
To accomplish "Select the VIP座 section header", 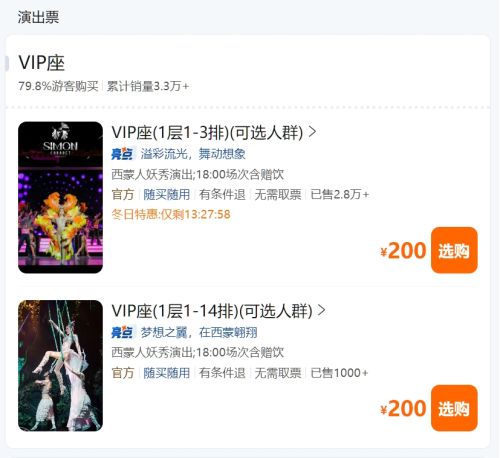I will coord(42,63).
